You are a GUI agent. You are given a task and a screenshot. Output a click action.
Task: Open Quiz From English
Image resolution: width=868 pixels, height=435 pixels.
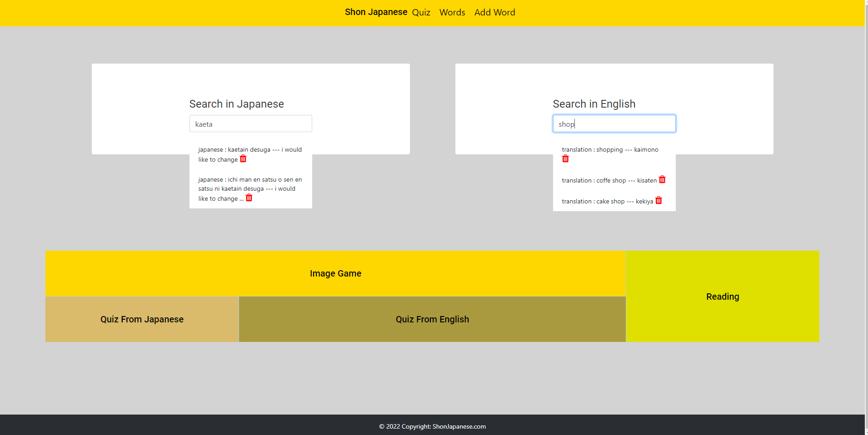432,319
